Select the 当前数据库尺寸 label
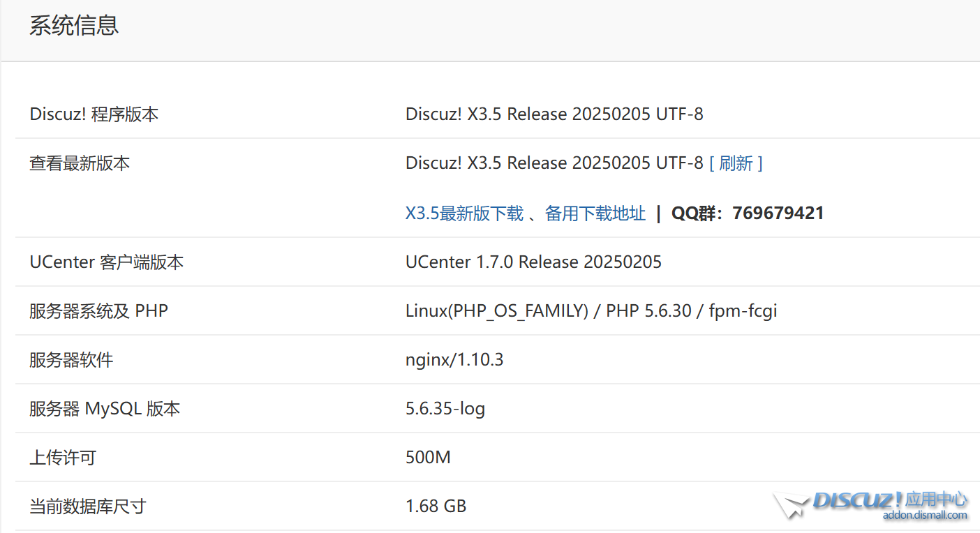 88,506
